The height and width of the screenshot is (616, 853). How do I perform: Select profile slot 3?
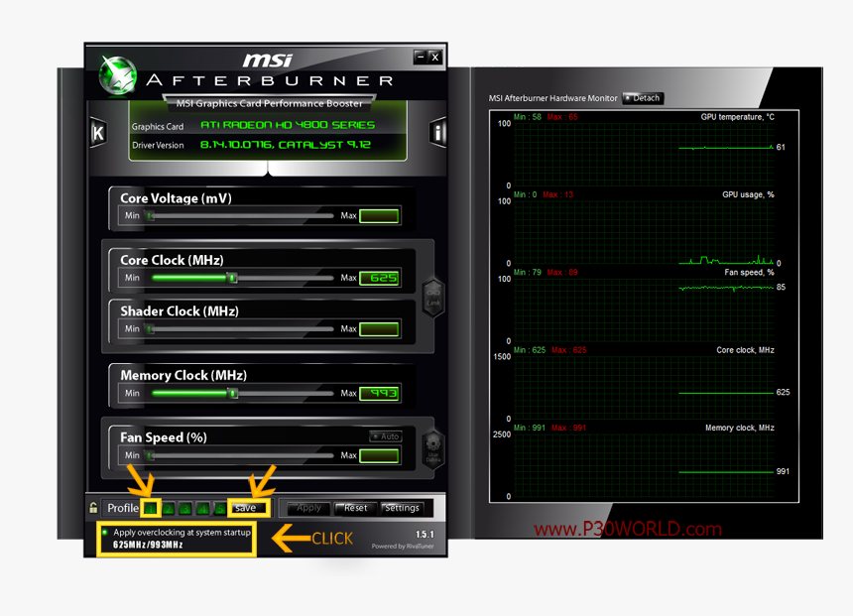(185, 509)
